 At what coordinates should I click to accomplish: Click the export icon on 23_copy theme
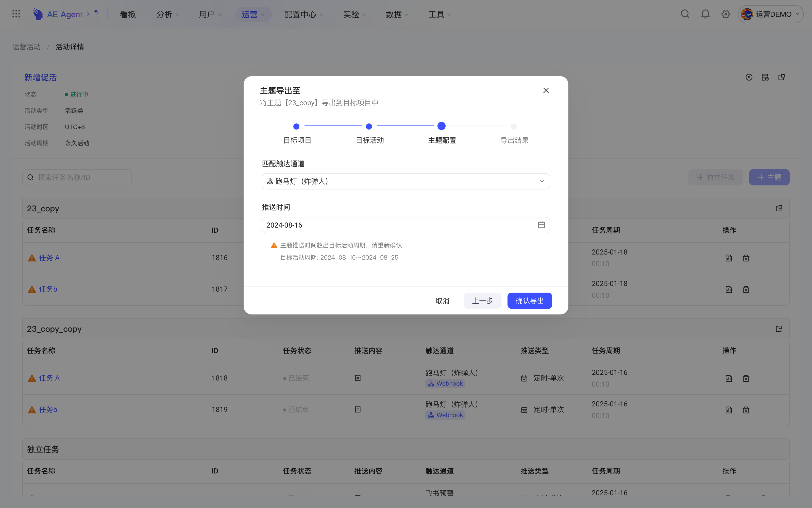(779, 208)
